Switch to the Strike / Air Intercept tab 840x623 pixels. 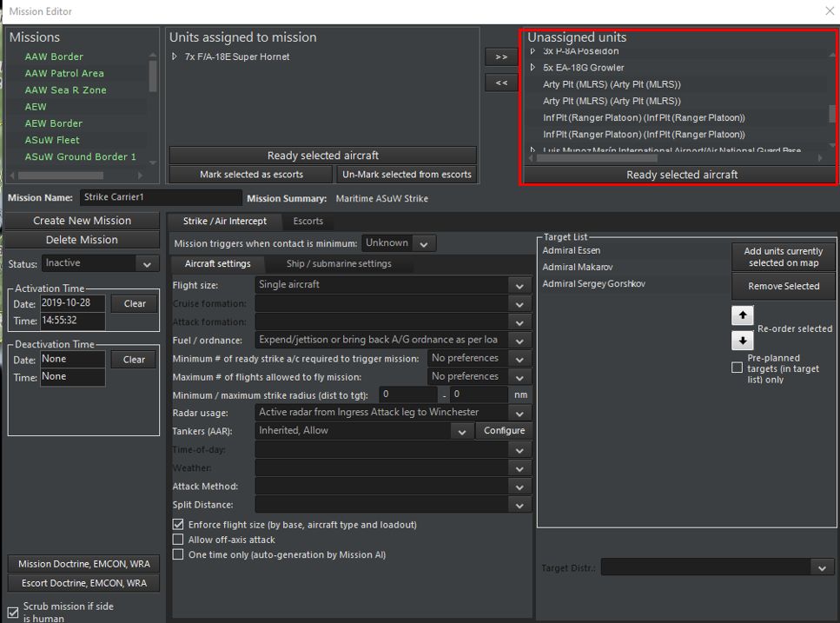point(224,222)
